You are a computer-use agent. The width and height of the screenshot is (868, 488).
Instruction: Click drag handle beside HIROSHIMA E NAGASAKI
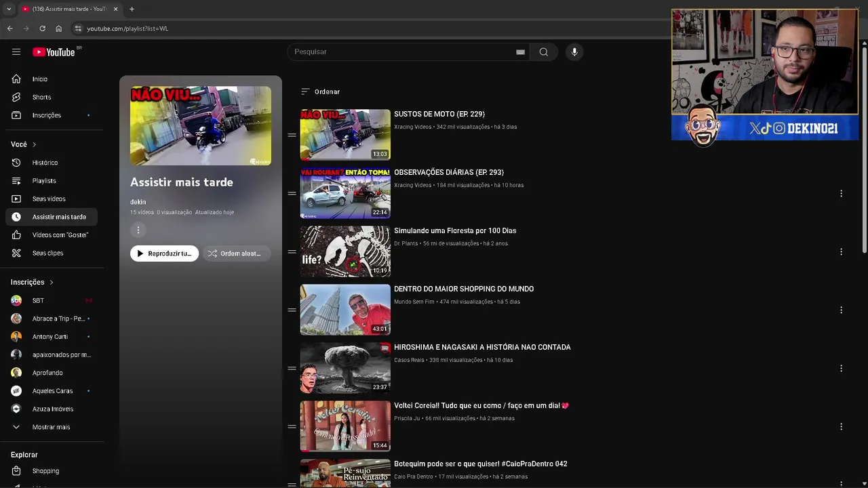pyautogui.click(x=292, y=368)
